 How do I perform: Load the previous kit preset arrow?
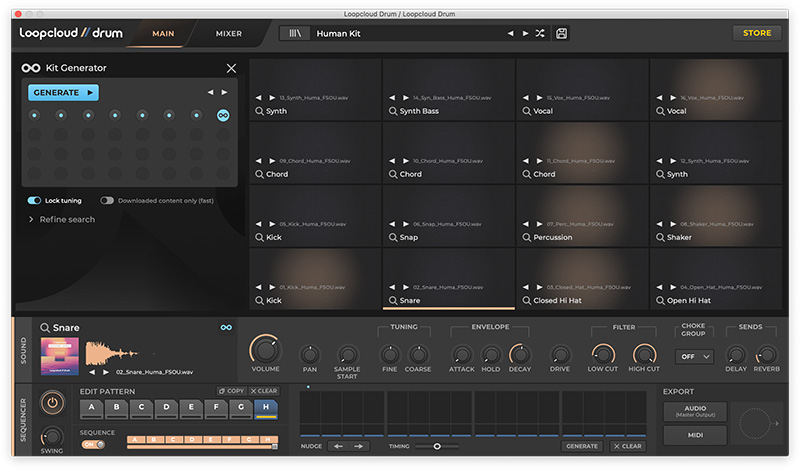(x=511, y=33)
